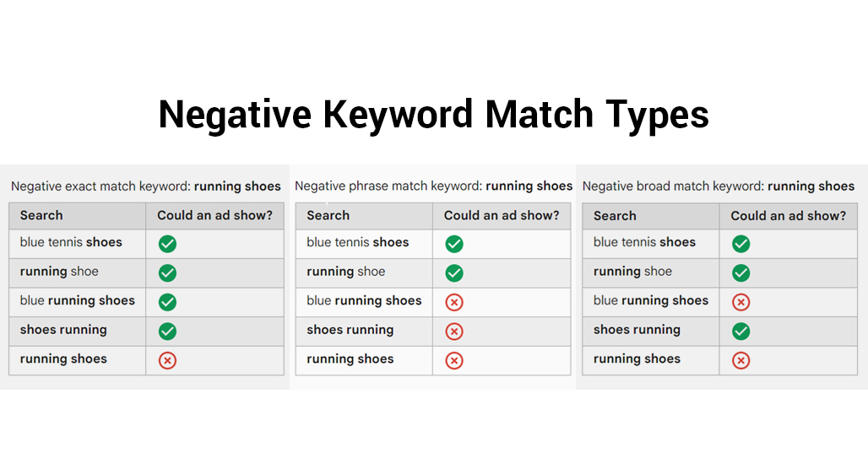This screenshot has height=469, width=868.
Task: Click running shoe cell in broad match table
Action: point(651,272)
